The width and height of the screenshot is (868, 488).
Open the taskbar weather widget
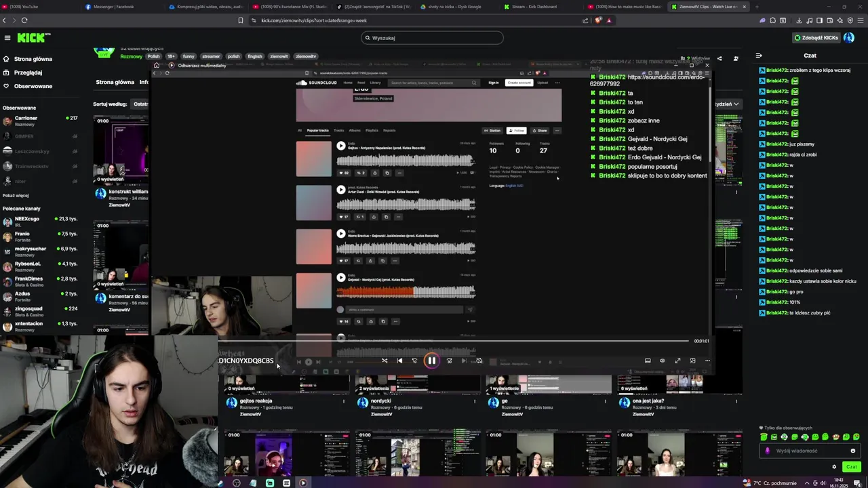pyautogui.click(x=769, y=483)
